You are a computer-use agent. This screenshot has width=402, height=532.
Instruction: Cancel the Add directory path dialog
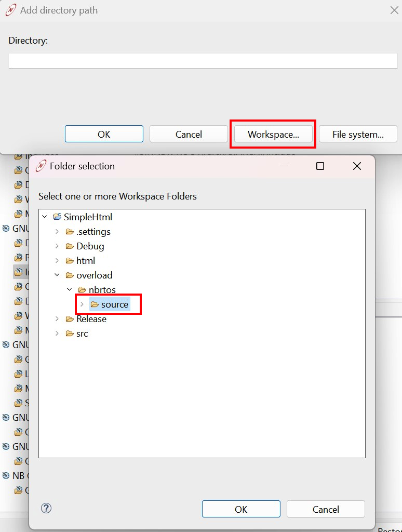[189, 134]
